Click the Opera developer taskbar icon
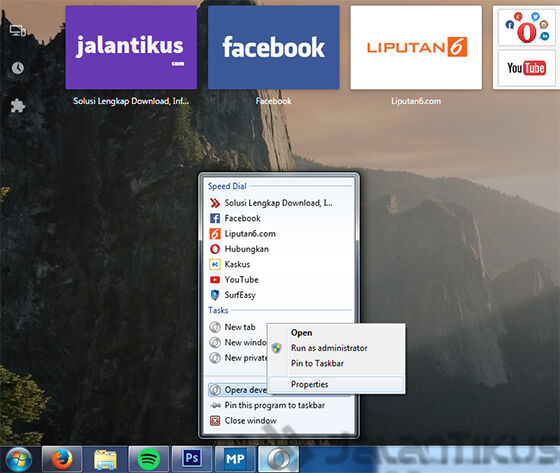 [279, 459]
